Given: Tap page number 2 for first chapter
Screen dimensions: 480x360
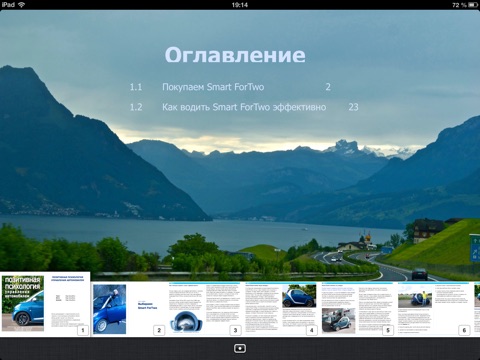Looking at the screenshot, I should pos(328,87).
